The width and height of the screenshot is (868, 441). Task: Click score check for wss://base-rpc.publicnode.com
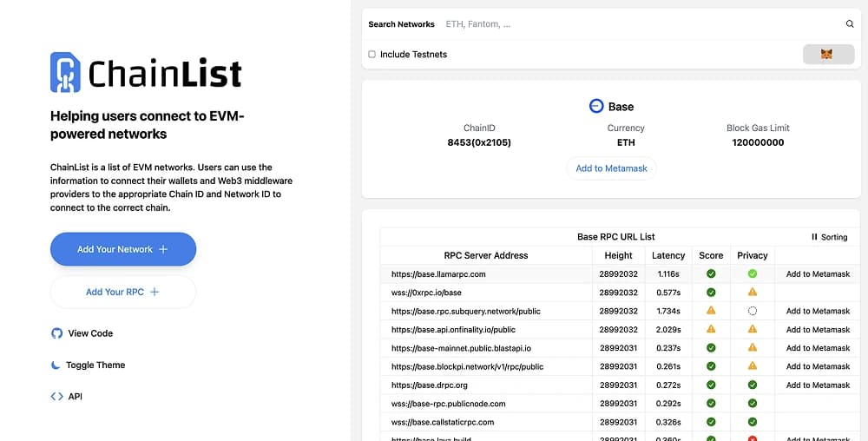point(711,404)
